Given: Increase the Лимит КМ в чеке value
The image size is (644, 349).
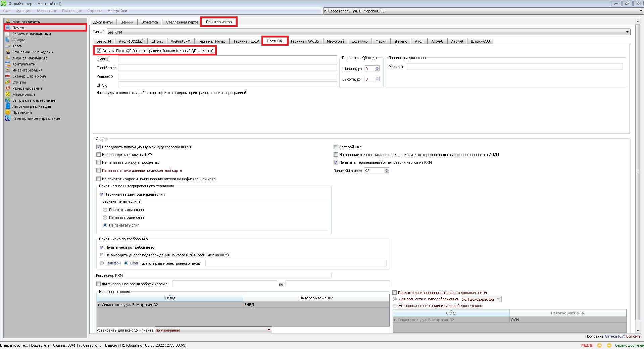Looking at the screenshot, I should pos(387,169).
